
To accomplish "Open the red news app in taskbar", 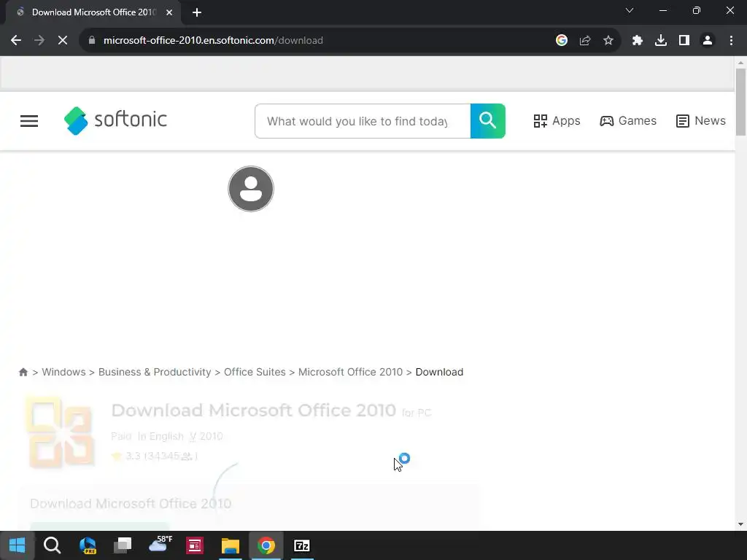I will pyautogui.click(x=194, y=545).
